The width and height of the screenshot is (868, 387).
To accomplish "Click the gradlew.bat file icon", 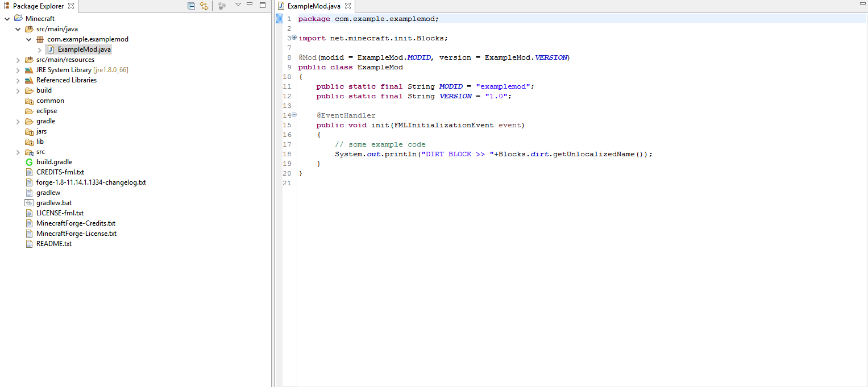I will tap(29, 203).
